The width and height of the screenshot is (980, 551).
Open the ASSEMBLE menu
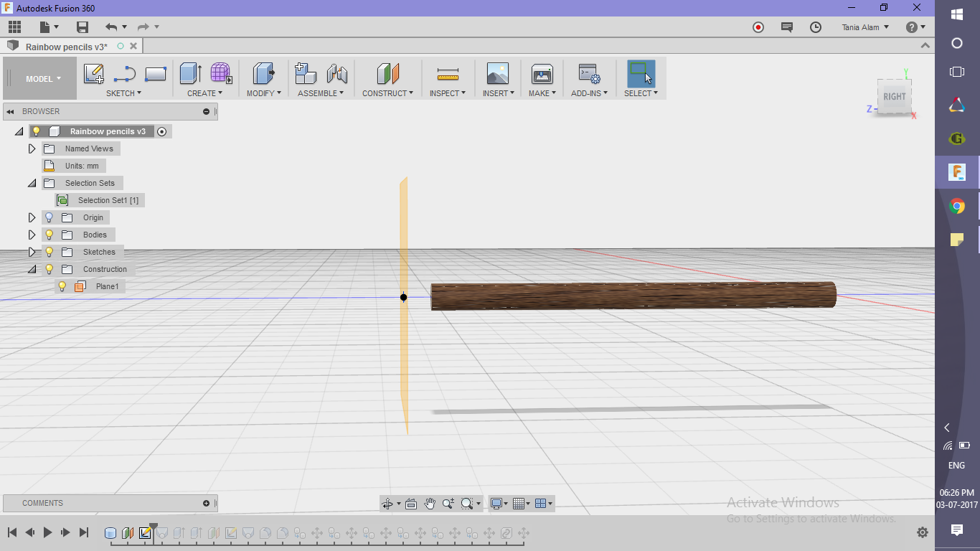pyautogui.click(x=321, y=93)
